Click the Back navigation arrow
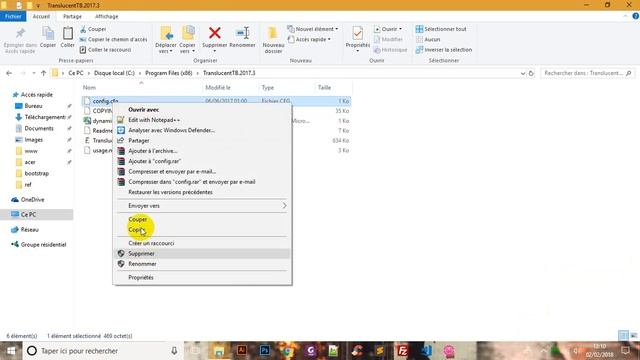640x360 pixels. [x=9, y=73]
